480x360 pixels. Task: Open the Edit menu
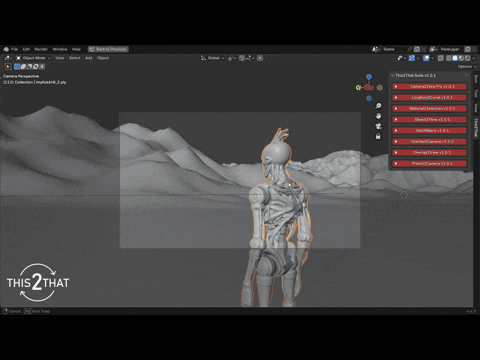click(x=26, y=49)
